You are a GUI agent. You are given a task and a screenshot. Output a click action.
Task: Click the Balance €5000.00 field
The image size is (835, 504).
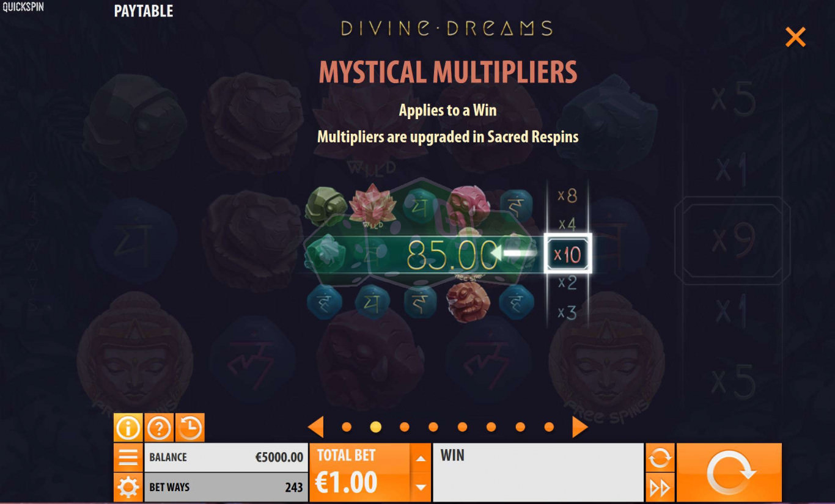(x=226, y=457)
